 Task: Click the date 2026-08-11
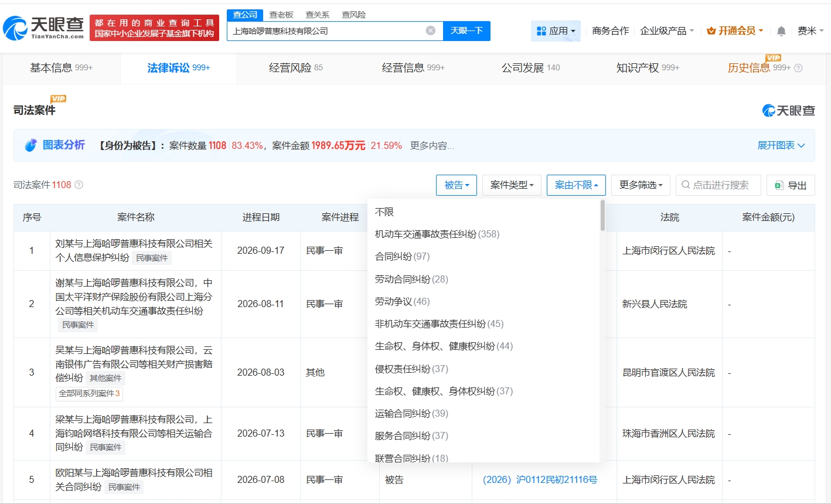(261, 304)
